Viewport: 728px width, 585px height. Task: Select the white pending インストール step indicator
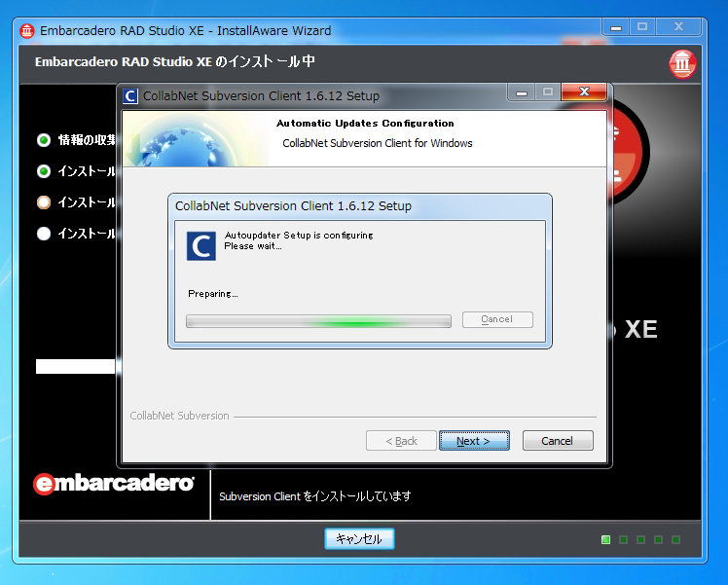coord(44,233)
